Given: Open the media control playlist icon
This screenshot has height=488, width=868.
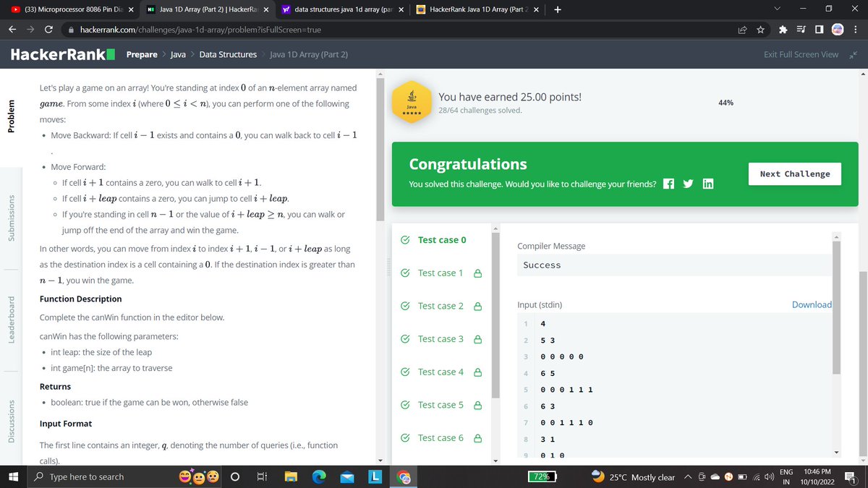Looking at the screenshot, I should [x=801, y=30].
